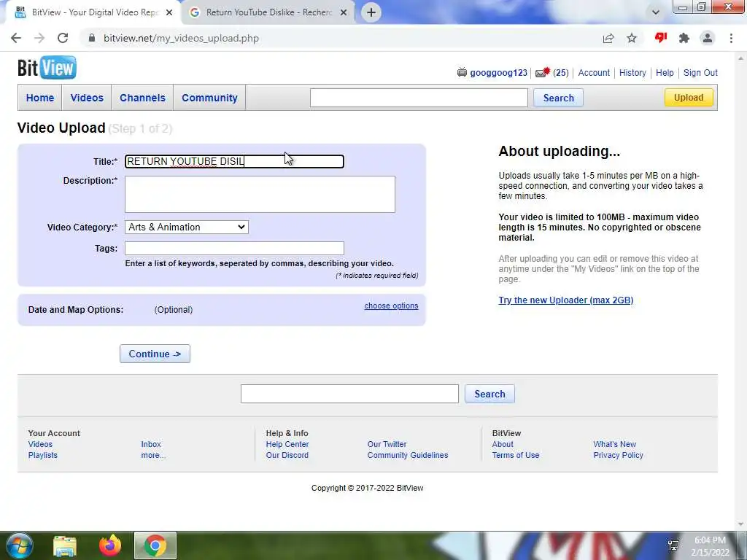Click the network tray icon

pos(673,545)
